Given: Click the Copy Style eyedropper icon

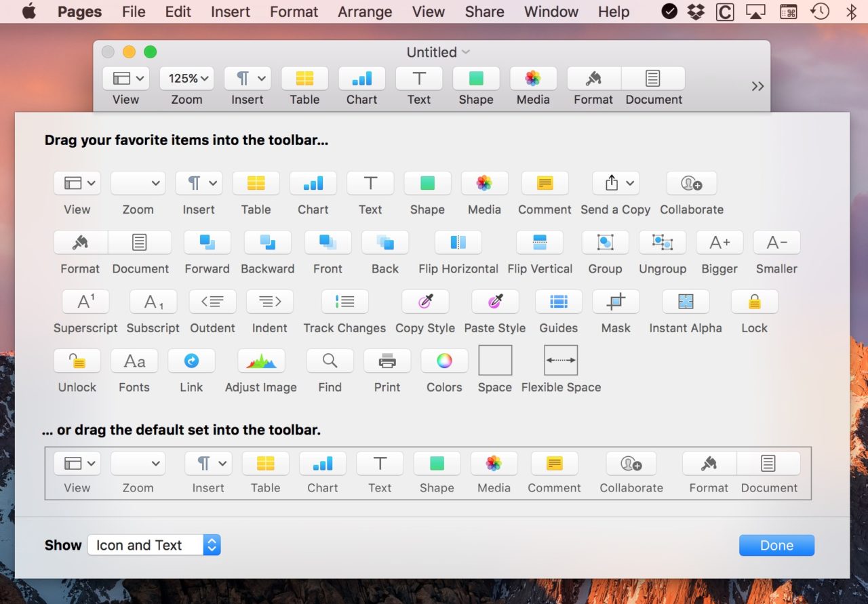Looking at the screenshot, I should pyautogui.click(x=425, y=302).
